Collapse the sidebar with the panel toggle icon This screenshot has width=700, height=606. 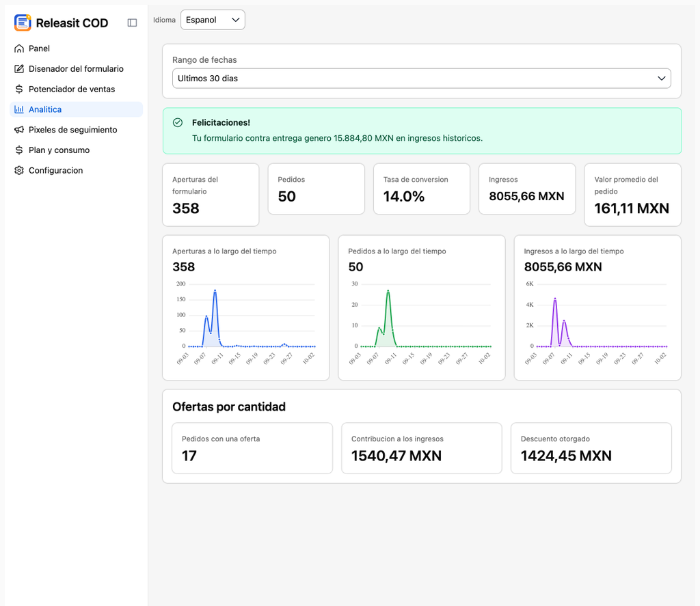click(x=132, y=23)
